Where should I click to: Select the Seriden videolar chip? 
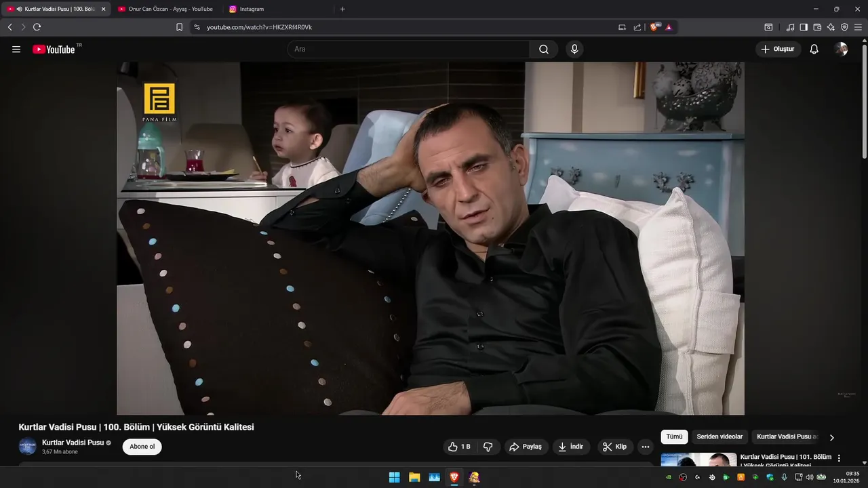pyautogui.click(x=719, y=437)
